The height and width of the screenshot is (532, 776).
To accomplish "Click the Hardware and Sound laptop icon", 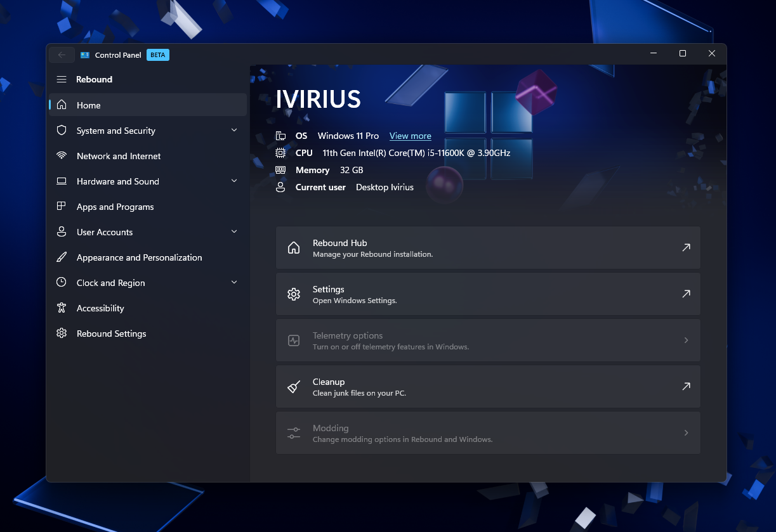I will click(x=62, y=181).
